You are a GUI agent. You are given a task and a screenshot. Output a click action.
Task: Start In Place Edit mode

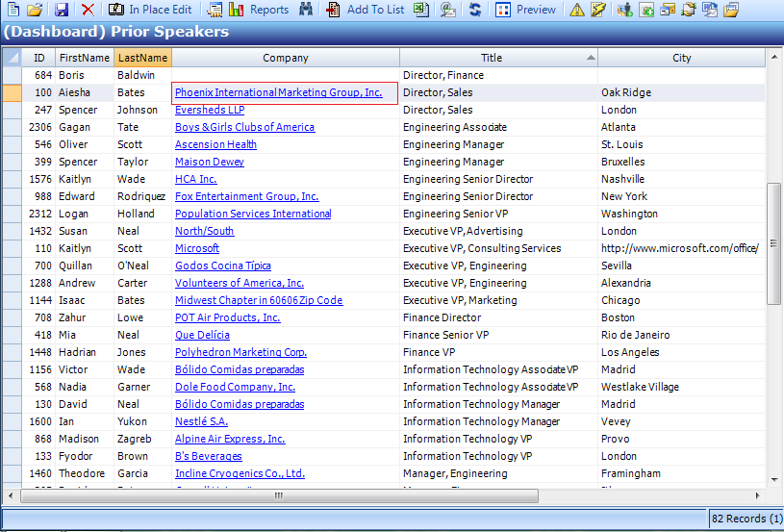[150, 9]
